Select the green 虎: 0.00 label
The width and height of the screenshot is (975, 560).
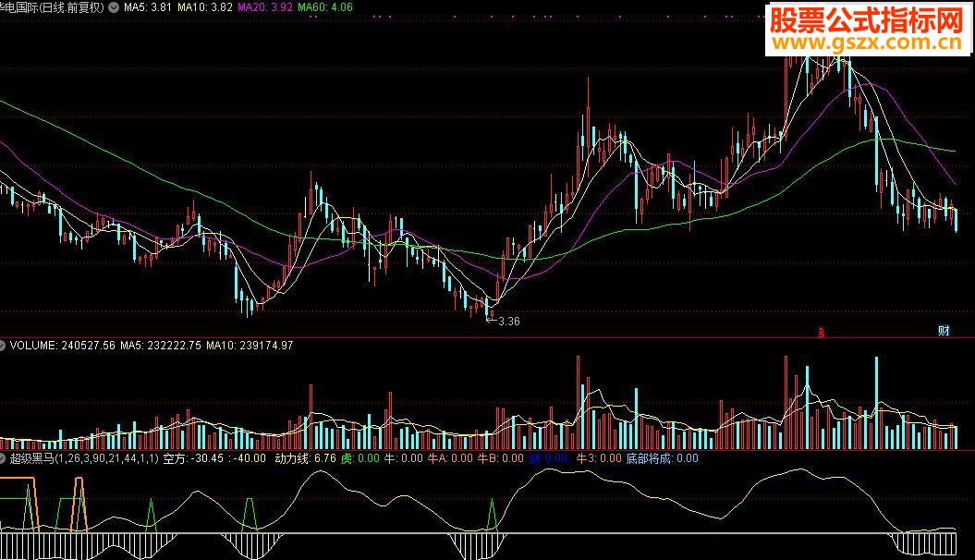(x=360, y=458)
